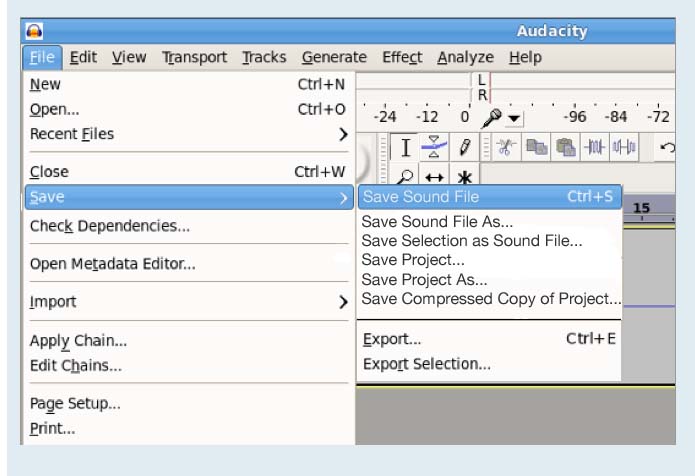Select the Time Shift tool
Image resolution: width=695 pixels, height=476 pixels.
435,178
